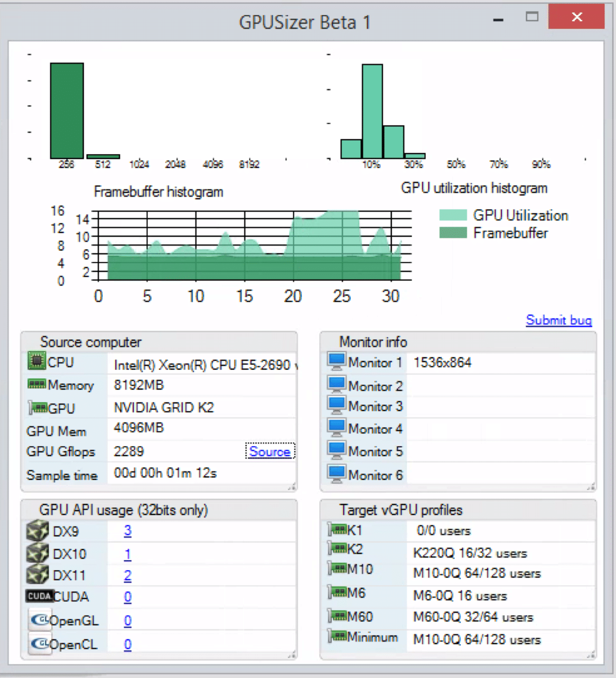Click the GPU Utilization legend swatch
The image size is (616, 678).
click(x=453, y=215)
